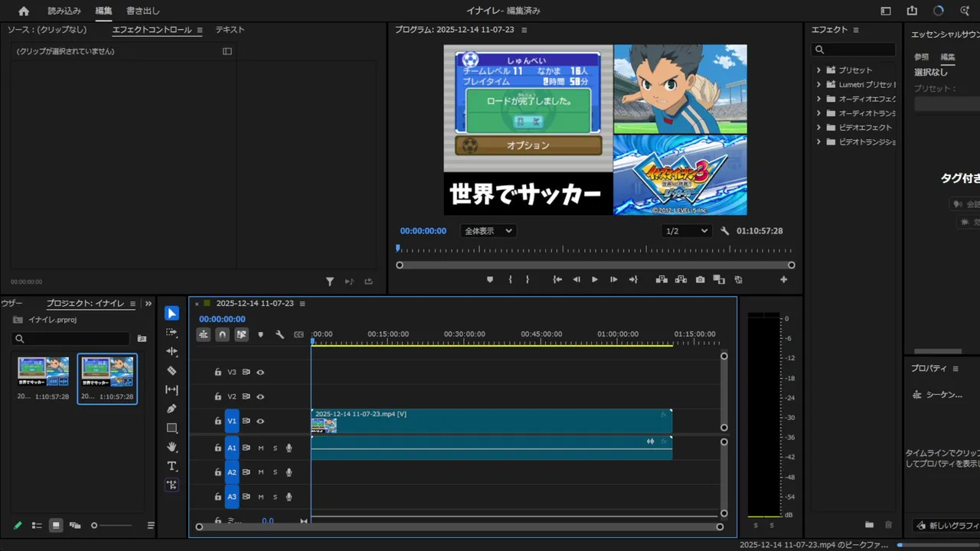The width and height of the screenshot is (980, 551).
Task: Click the timeline wrench settings icon
Action: tap(279, 334)
